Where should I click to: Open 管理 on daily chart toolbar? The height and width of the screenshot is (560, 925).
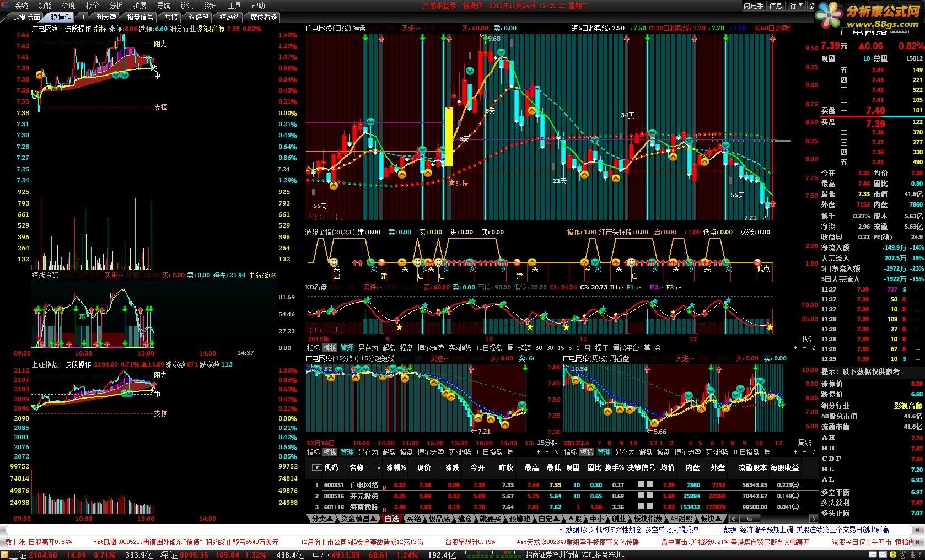tap(347, 348)
